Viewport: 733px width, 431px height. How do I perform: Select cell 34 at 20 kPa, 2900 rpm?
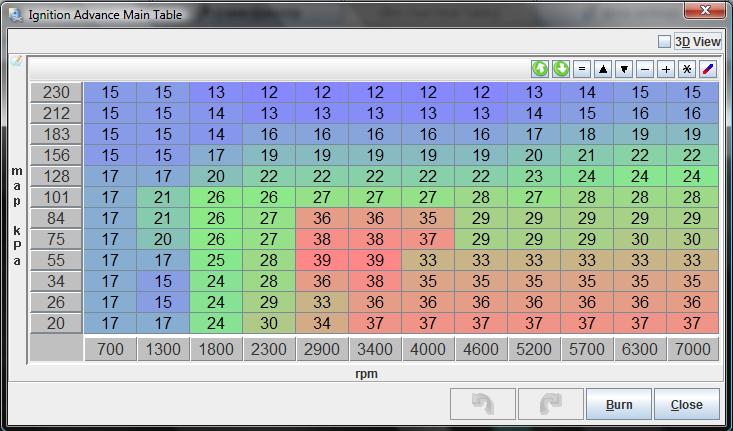[322, 323]
